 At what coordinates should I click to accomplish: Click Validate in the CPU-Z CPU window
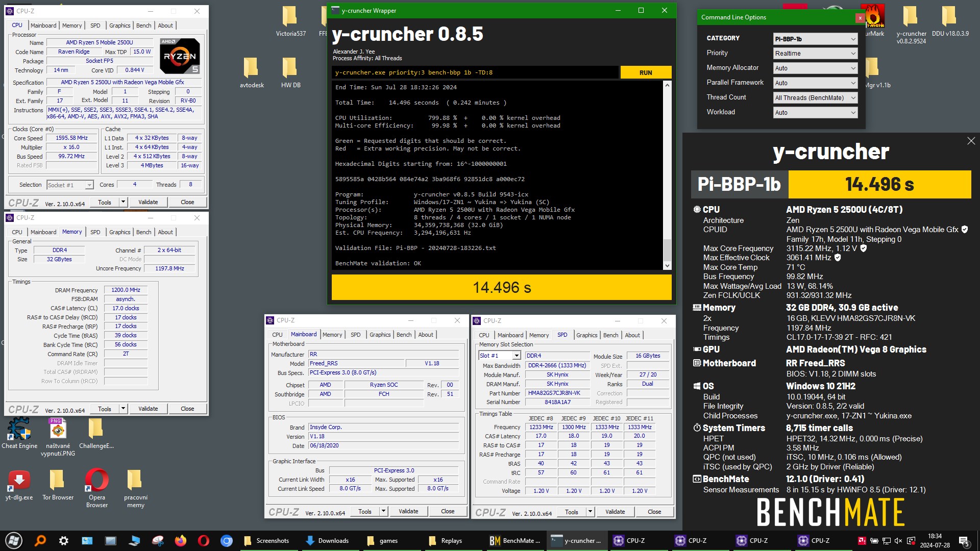(x=148, y=202)
